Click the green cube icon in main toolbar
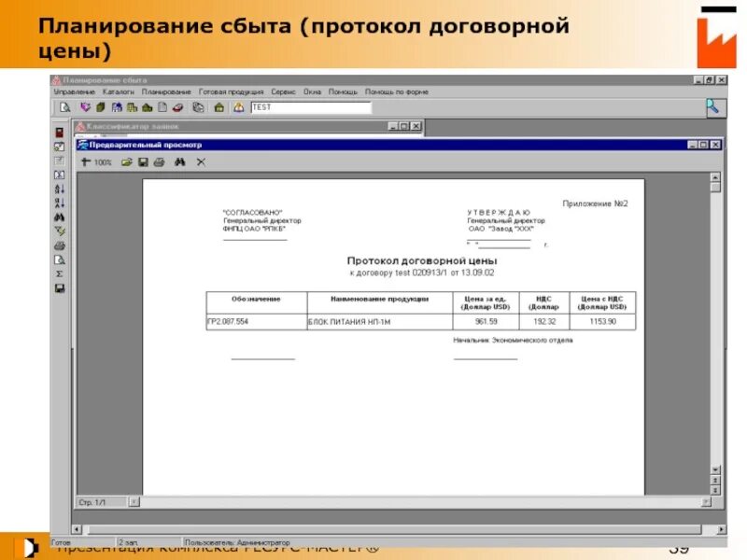747x560 pixels. [x=101, y=107]
